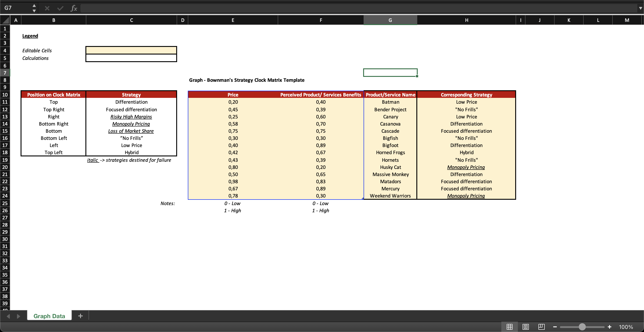
Task: Click the 'Weekend Warriors' cell
Action: click(x=390, y=196)
